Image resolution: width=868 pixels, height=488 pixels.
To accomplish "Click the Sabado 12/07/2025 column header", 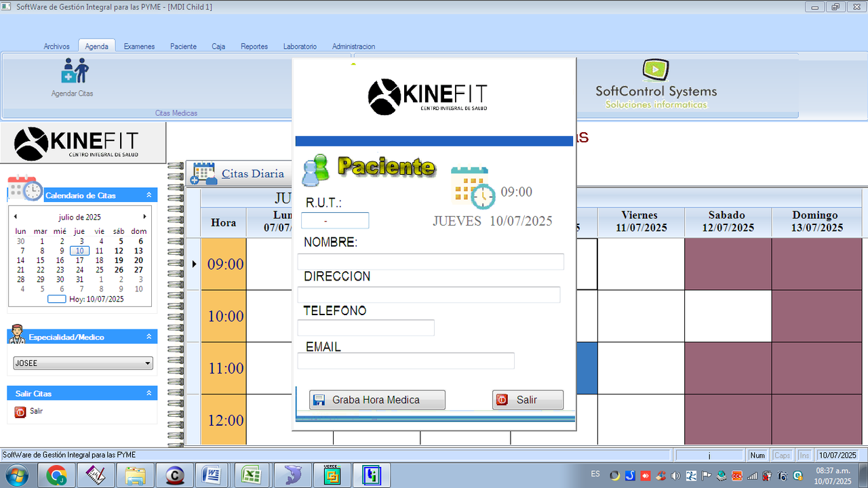I will 728,222.
